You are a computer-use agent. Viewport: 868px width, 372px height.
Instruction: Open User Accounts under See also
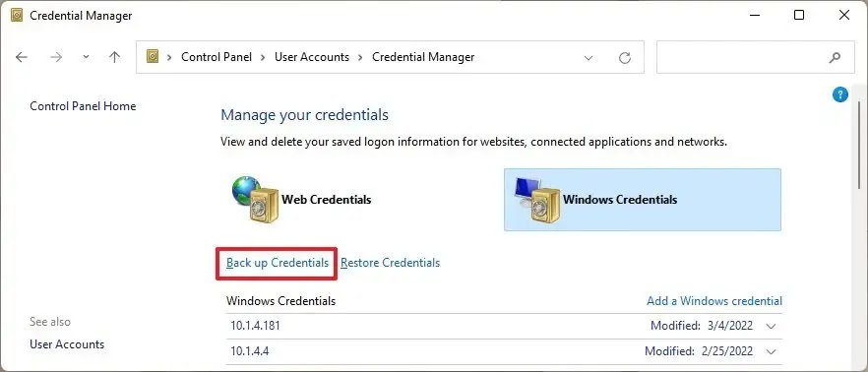point(67,344)
